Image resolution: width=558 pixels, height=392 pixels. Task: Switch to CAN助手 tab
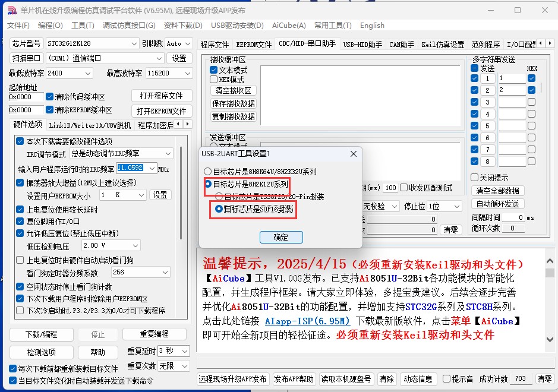pos(402,45)
